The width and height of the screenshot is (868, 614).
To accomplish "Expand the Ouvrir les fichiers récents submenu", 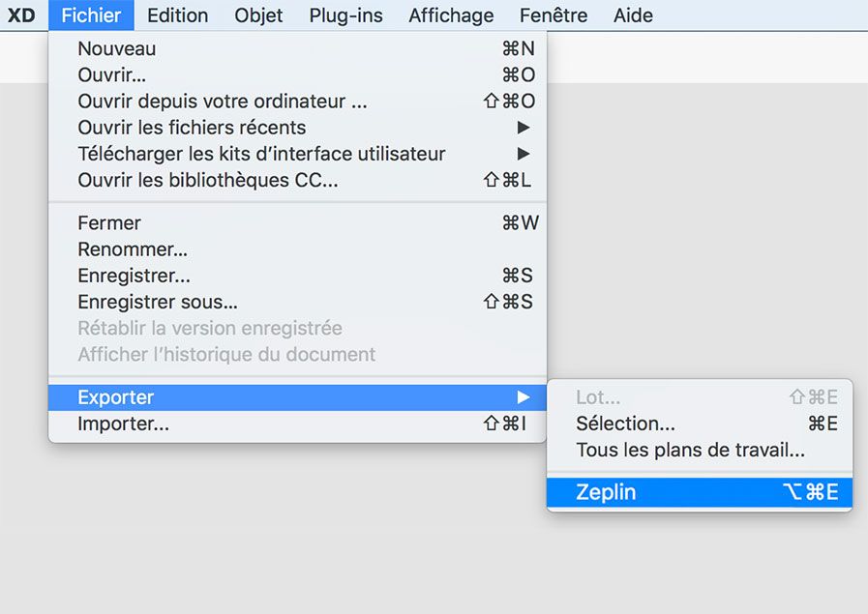I will (191, 128).
